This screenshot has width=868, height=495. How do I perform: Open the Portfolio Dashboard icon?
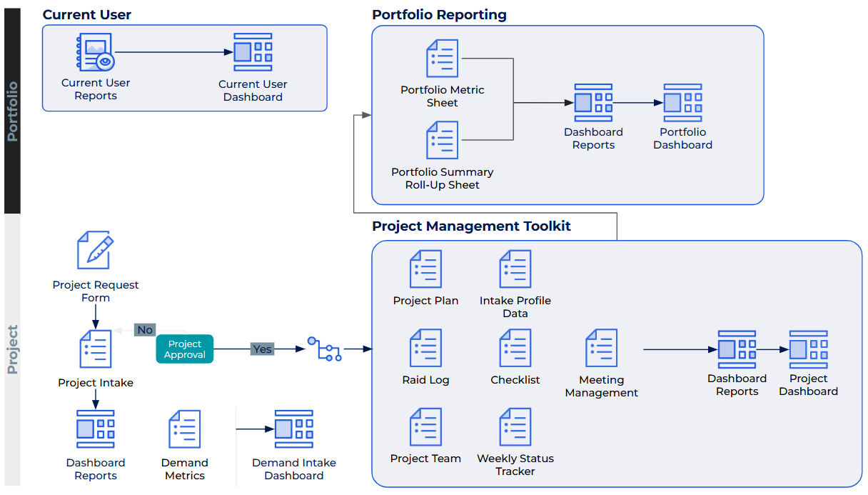pos(682,101)
